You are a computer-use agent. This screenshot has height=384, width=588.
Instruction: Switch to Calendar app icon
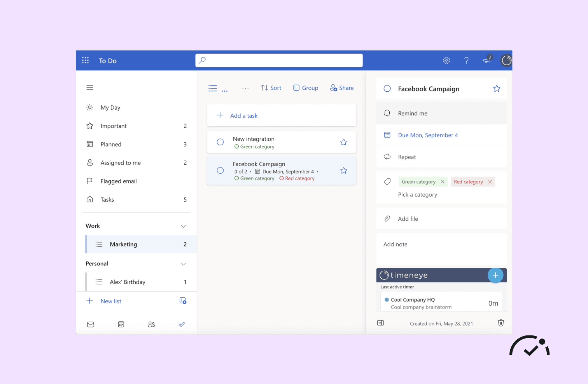coord(121,325)
